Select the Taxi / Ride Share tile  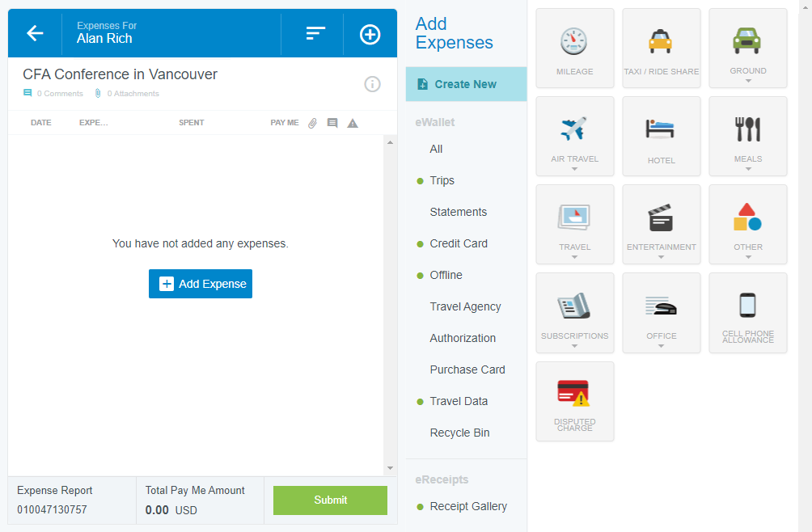(x=661, y=48)
